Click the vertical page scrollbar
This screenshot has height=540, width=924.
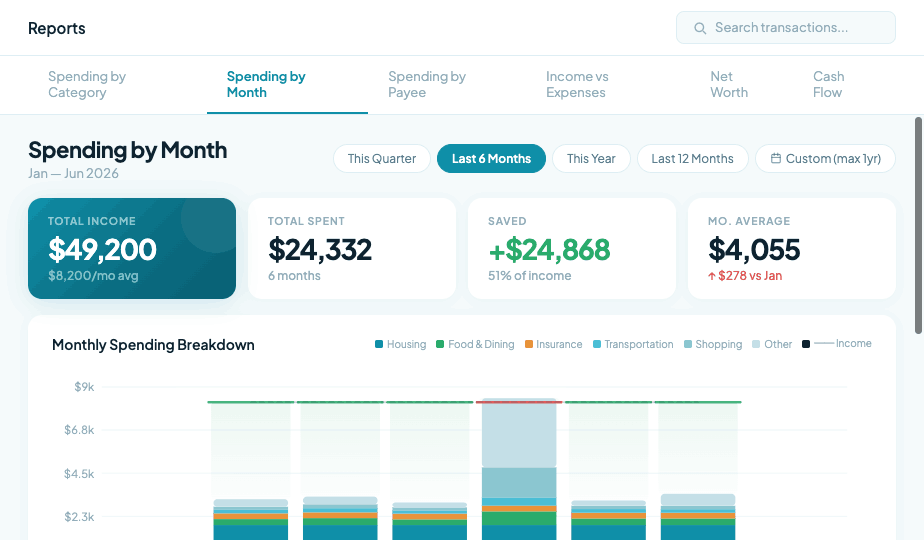click(x=918, y=226)
